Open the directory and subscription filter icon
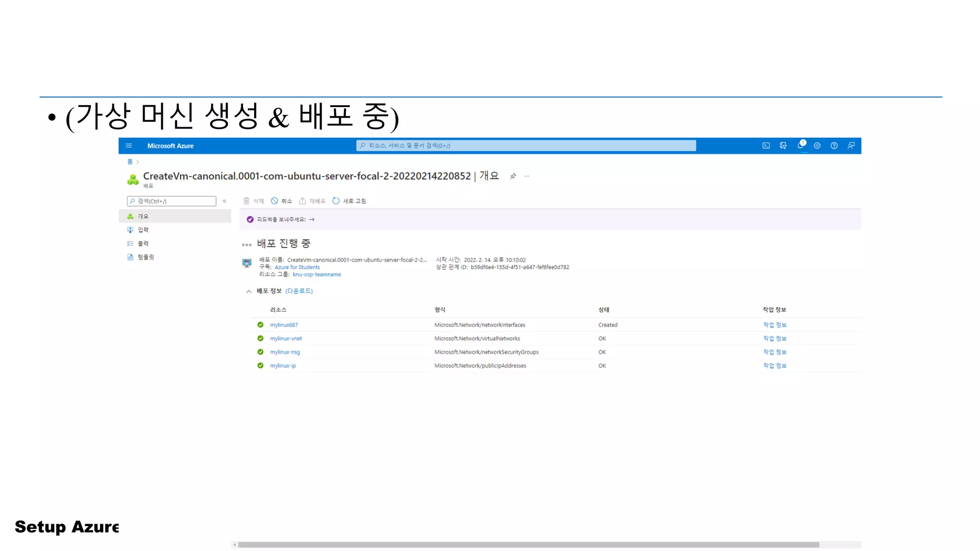Image resolution: width=980 pixels, height=551 pixels. [783, 146]
